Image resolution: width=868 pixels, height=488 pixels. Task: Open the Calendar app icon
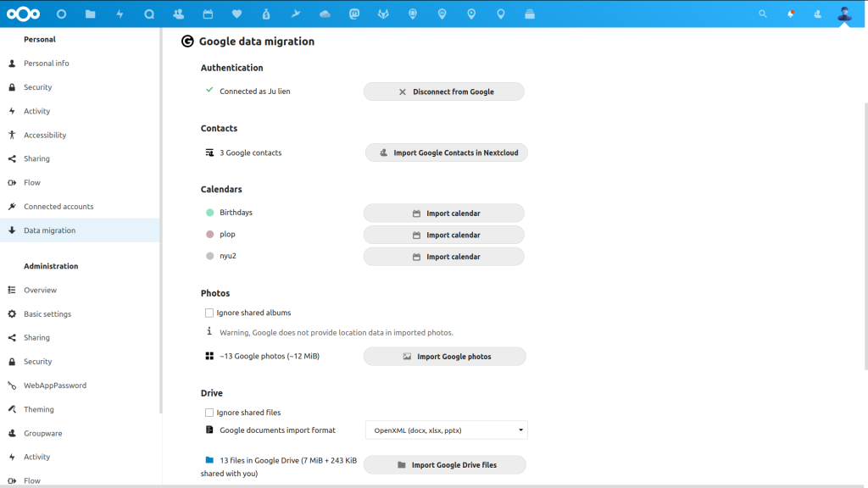(x=209, y=13)
